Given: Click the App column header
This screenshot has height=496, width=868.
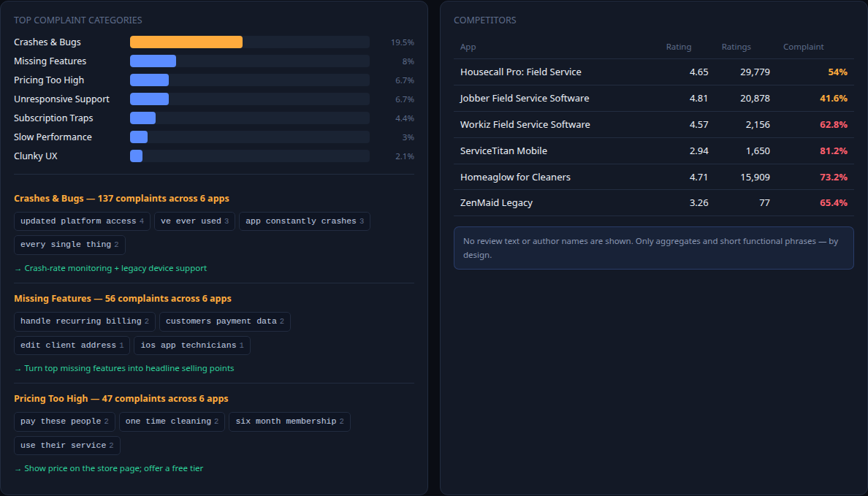Looking at the screenshot, I should click(468, 47).
